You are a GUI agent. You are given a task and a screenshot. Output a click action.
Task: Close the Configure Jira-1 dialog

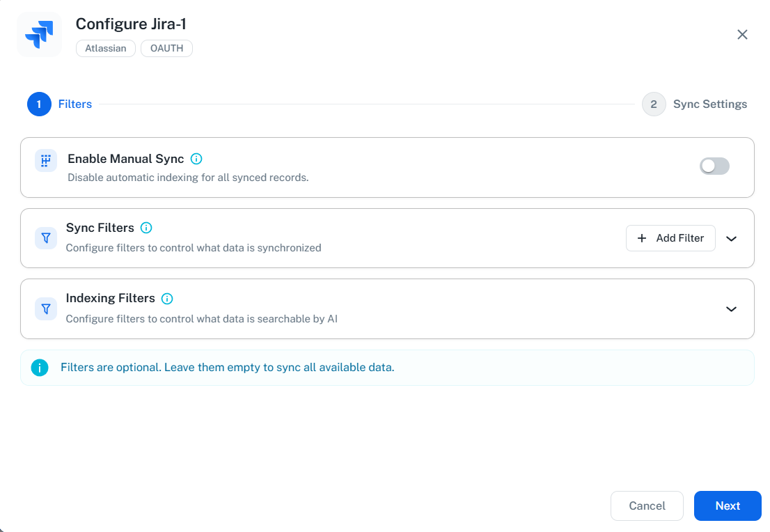742,34
